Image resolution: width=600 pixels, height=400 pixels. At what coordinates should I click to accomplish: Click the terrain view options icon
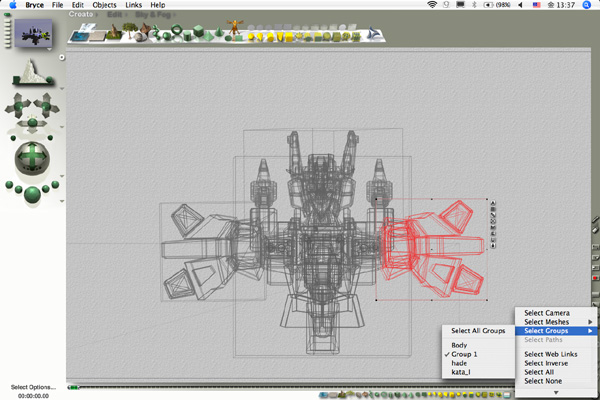(x=30, y=70)
